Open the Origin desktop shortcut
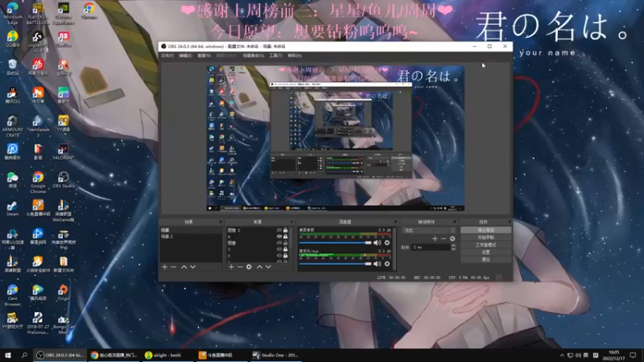Image resolution: width=644 pixels, height=362 pixels. click(x=64, y=292)
